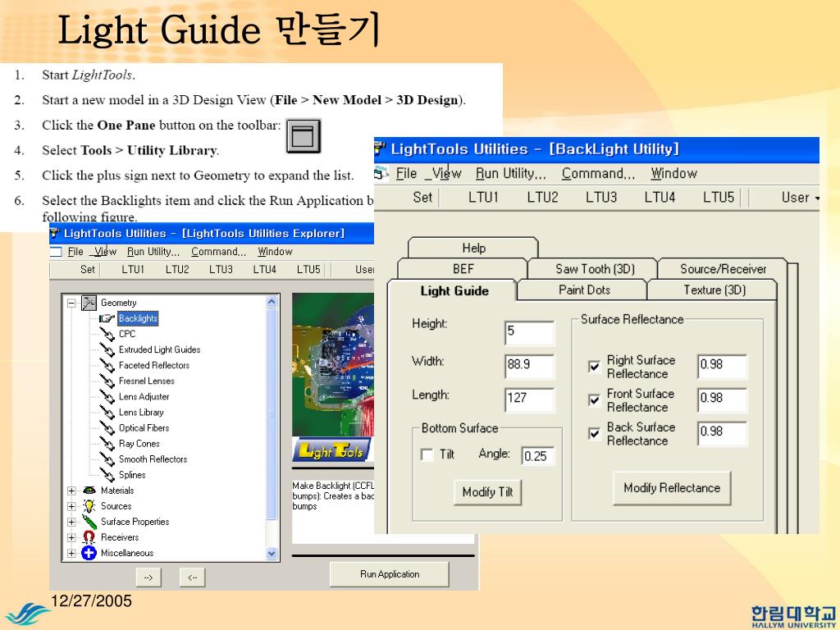This screenshot has height=630, width=840.
Task: Switch to the Source/Receiver tab
Action: (723, 269)
